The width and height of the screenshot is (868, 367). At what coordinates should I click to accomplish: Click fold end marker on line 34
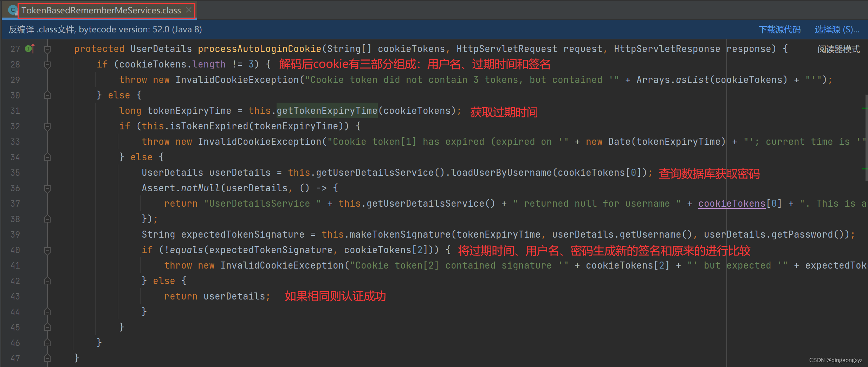point(47,157)
